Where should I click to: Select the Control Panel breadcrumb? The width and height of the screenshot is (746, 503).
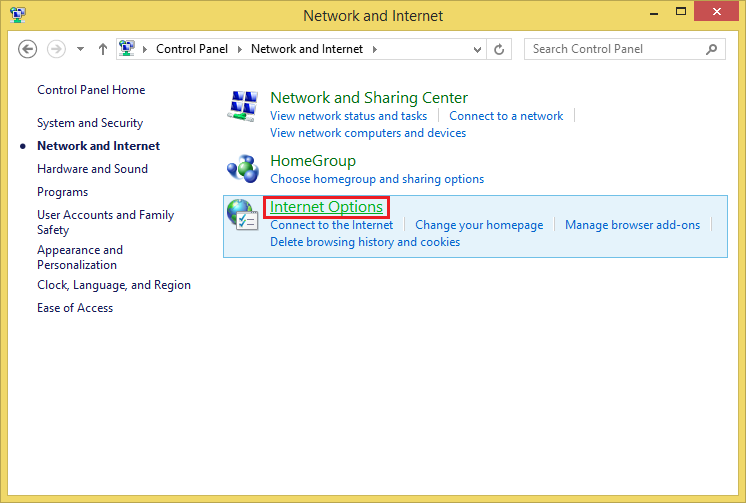(x=192, y=49)
